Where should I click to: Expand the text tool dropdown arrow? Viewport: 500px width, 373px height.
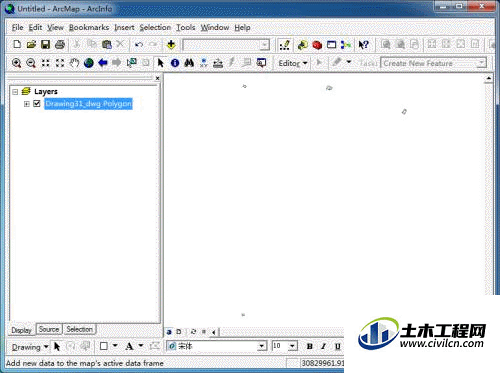point(141,346)
